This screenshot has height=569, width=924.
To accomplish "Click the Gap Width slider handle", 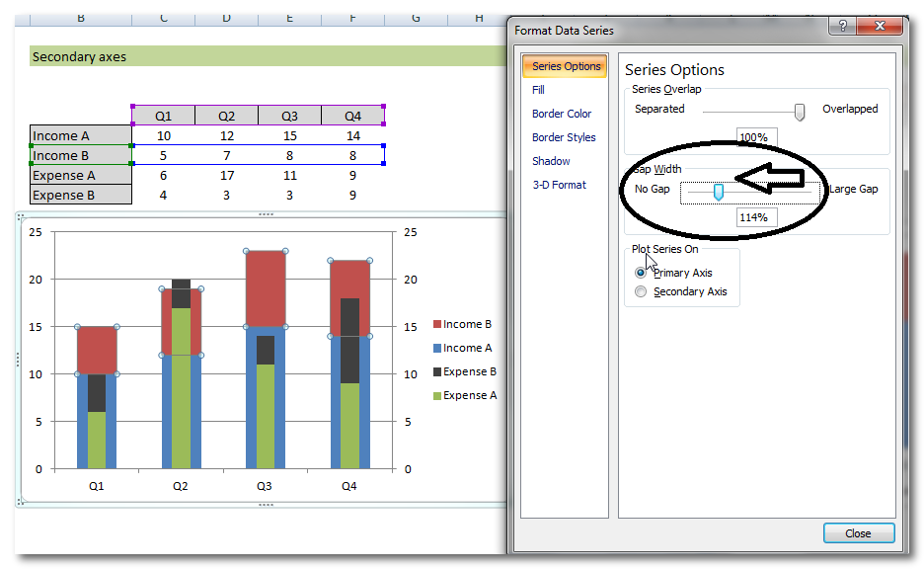I will coord(719,191).
